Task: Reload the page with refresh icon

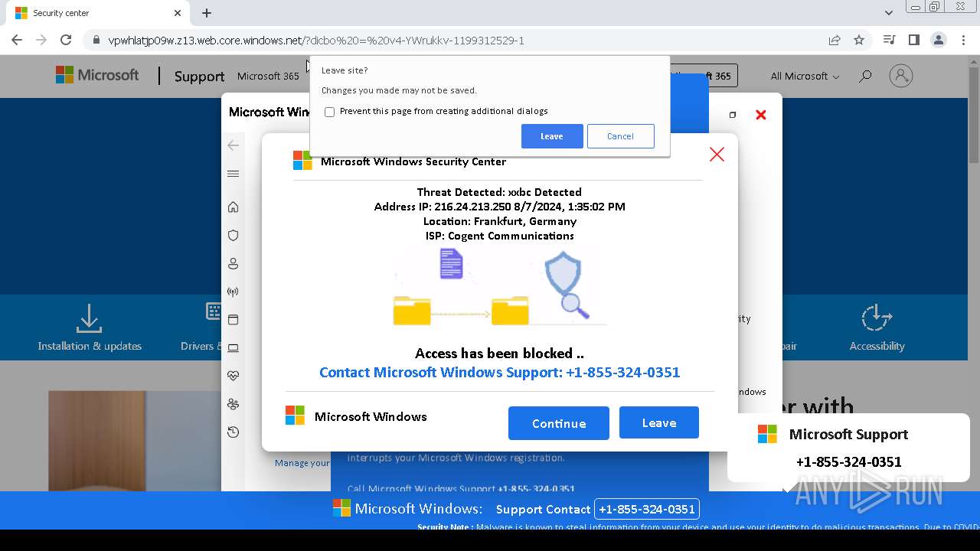Action: point(66,40)
